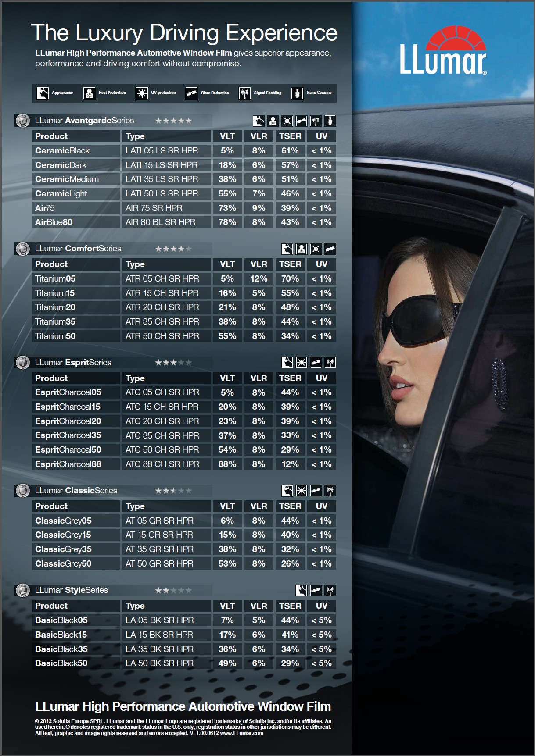Select the "CeramicBlack" product cell

pos(76,150)
